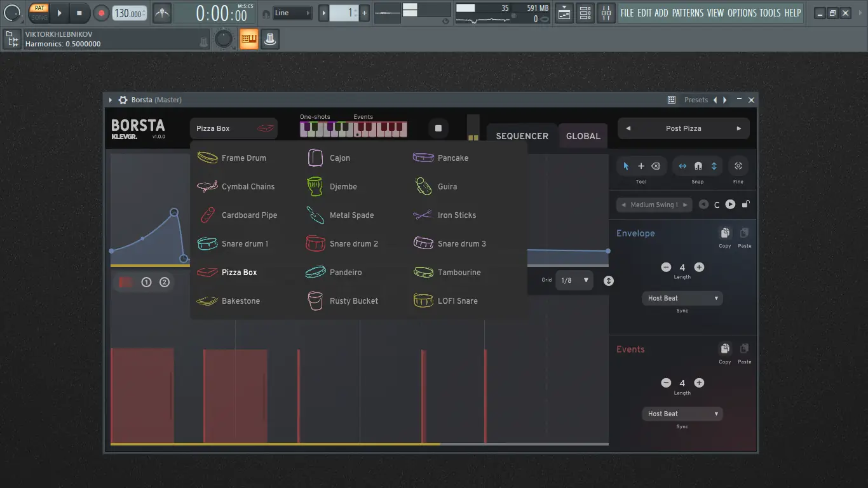
Task: Stop playback in Borsta plugin
Action: click(x=438, y=128)
